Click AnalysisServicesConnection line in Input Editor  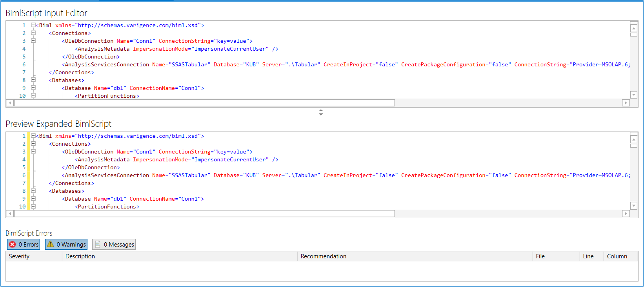[x=346, y=64]
